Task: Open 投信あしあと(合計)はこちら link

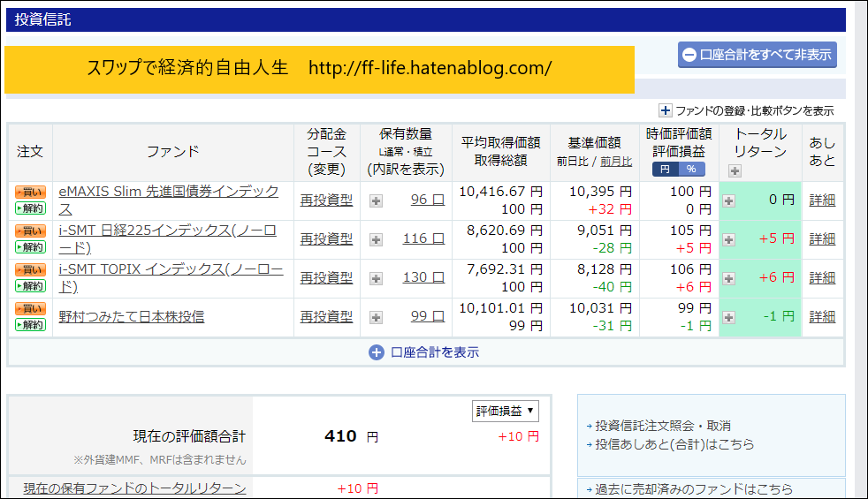Action: [674, 444]
